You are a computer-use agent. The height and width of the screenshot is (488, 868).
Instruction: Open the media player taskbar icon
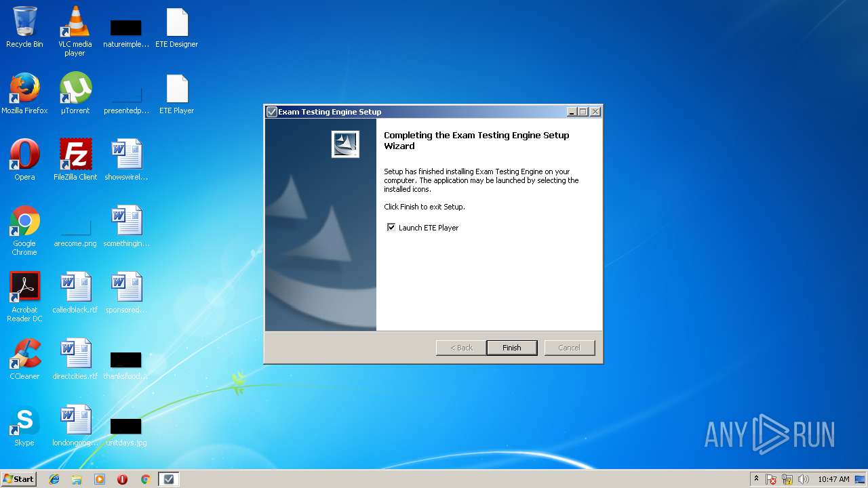(x=100, y=479)
